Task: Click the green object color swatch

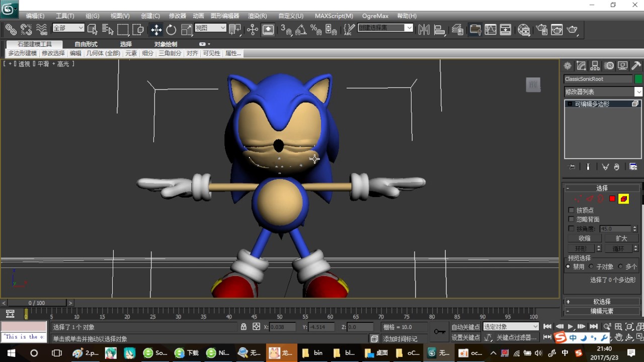Action: pos(638,79)
